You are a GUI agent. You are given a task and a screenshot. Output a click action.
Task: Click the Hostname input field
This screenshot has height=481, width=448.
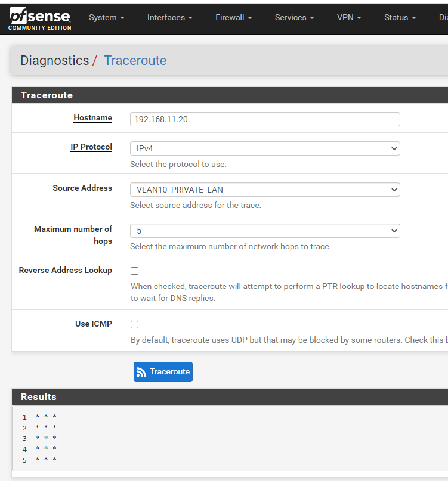[x=265, y=119]
